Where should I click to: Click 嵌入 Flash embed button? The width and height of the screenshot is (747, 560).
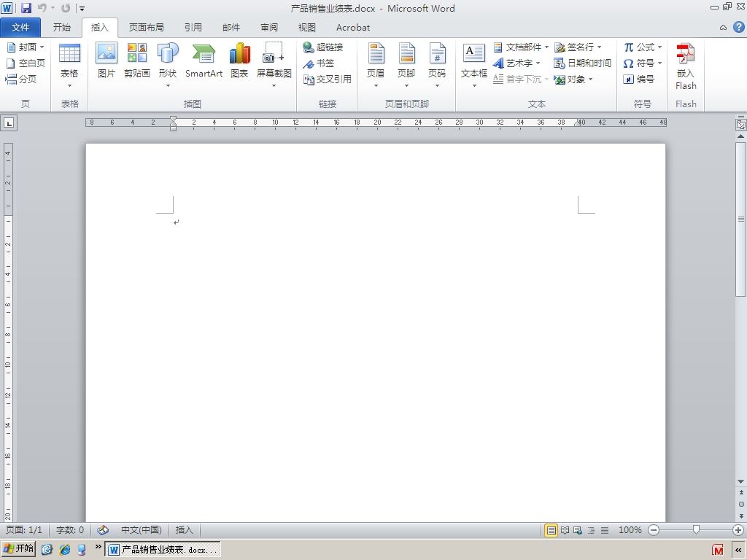(x=686, y=66)
